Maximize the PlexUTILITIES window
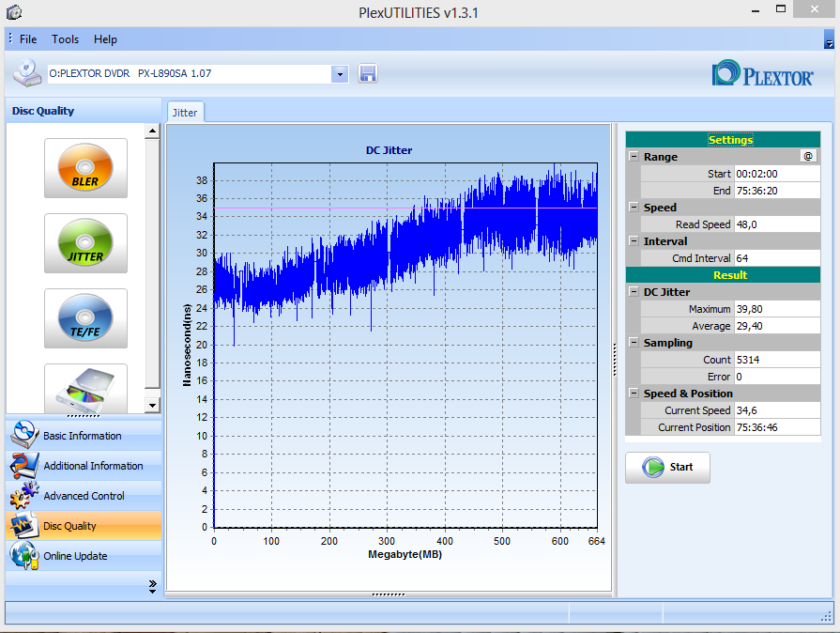 (781, 9)
